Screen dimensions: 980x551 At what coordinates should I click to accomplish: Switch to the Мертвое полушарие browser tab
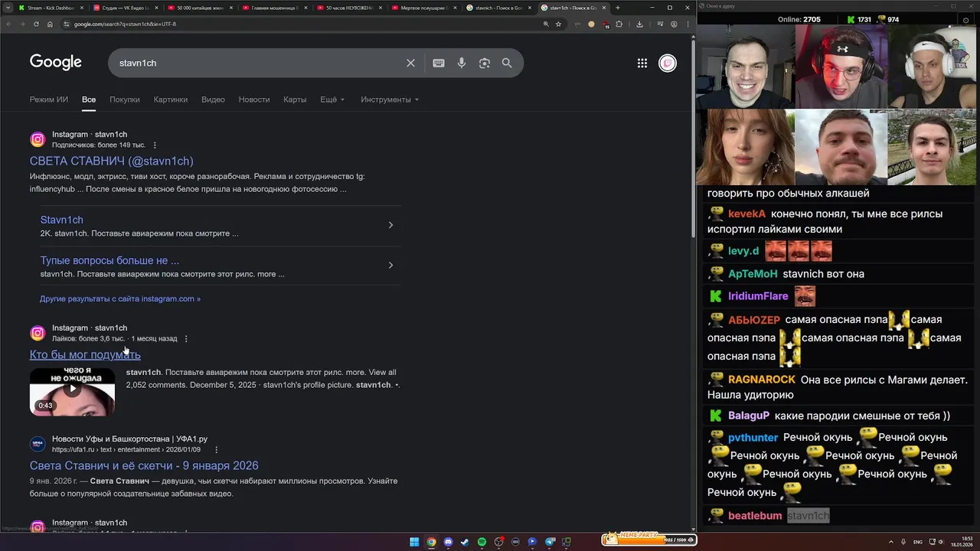[424, 8]
